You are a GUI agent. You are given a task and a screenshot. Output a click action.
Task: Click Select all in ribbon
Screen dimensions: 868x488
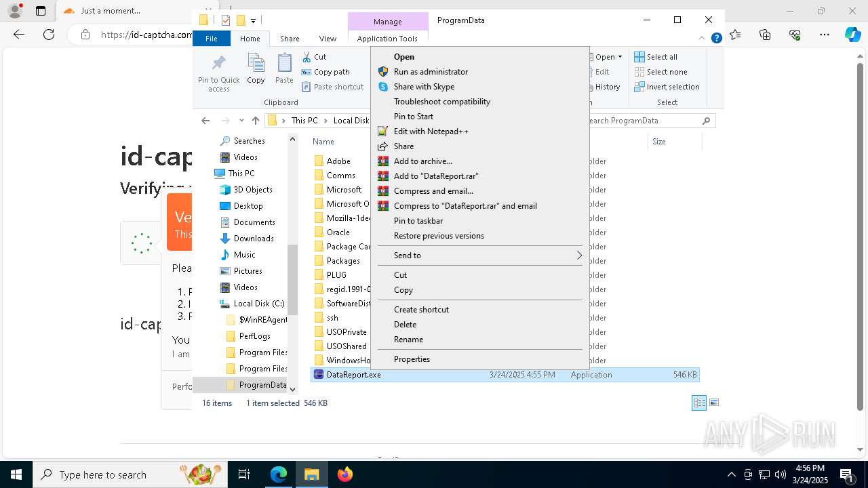pos(656,57)
